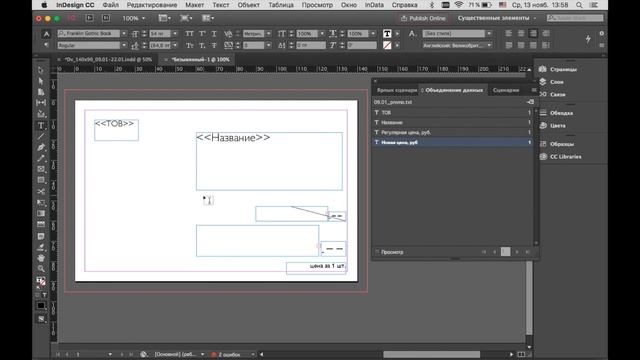Open the Макет menu
Image resolution: width=640 pixels, height=360 pixels.
click(x=194, y=5)
